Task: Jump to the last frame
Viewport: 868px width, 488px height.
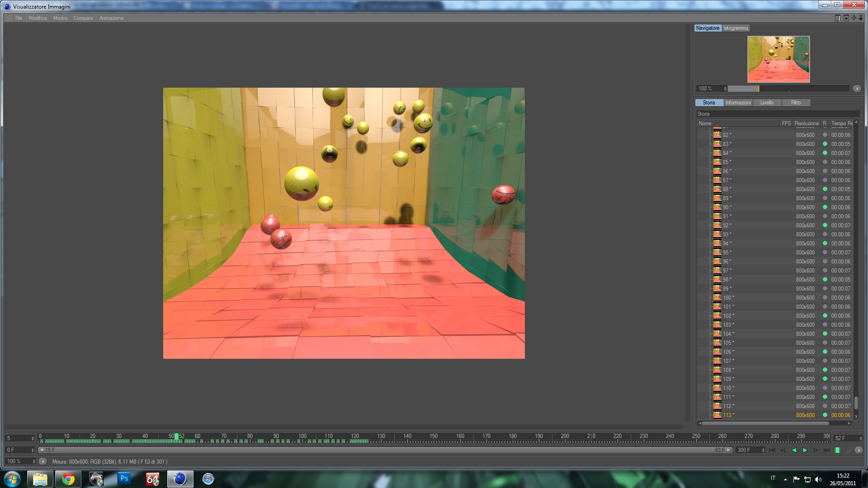Action: (x=826, y=450)
